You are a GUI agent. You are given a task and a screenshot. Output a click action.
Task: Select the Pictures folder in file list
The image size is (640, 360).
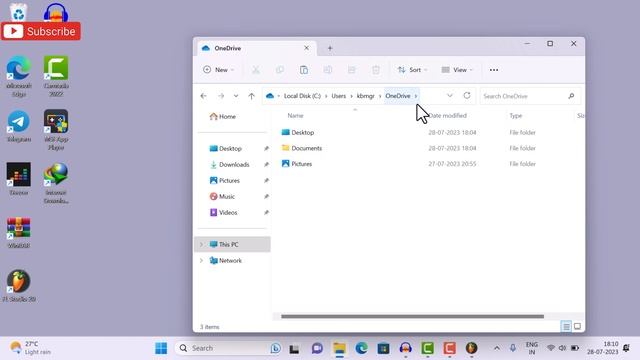(x=297, y=164)
